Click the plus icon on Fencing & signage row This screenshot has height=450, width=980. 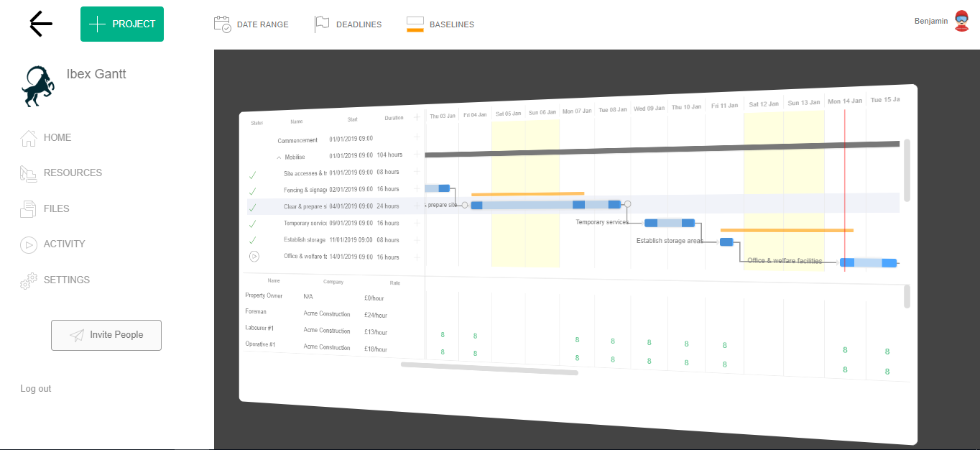pos(416,188)
